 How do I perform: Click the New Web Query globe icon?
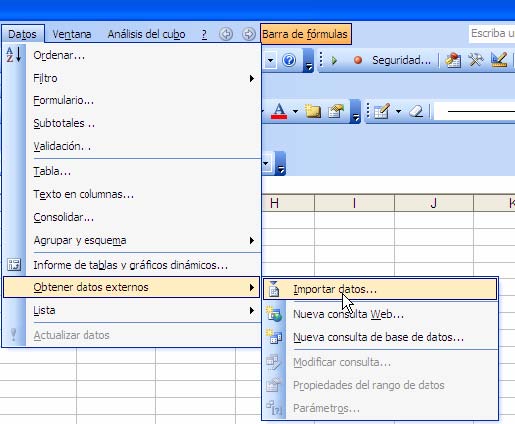(x=274, y=314)
